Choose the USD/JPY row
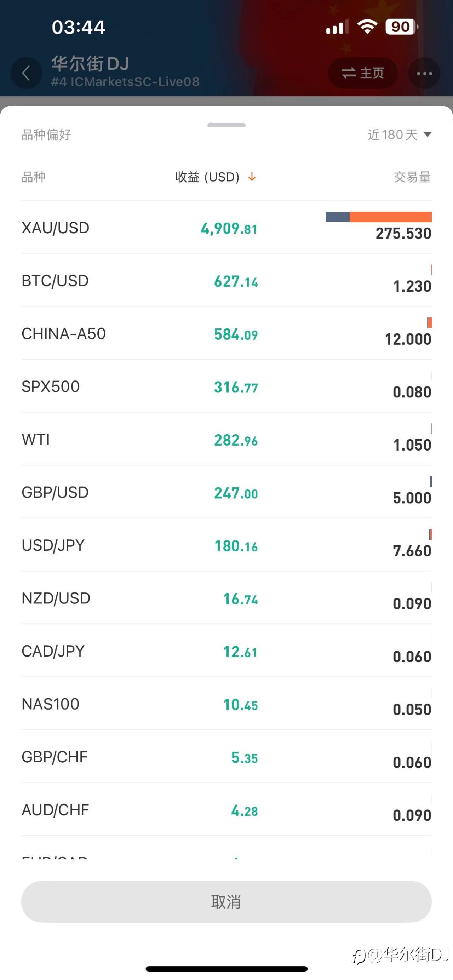Image resolution: width=453 pixels, height=980 pixels. pyautogui.click(x=226, y=545)
